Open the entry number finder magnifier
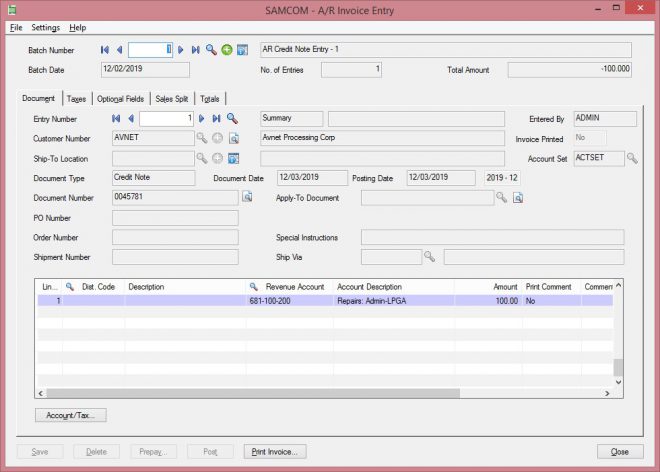Image resolution: width=660 pixels, height=472 pixels. tap(232, 119)
